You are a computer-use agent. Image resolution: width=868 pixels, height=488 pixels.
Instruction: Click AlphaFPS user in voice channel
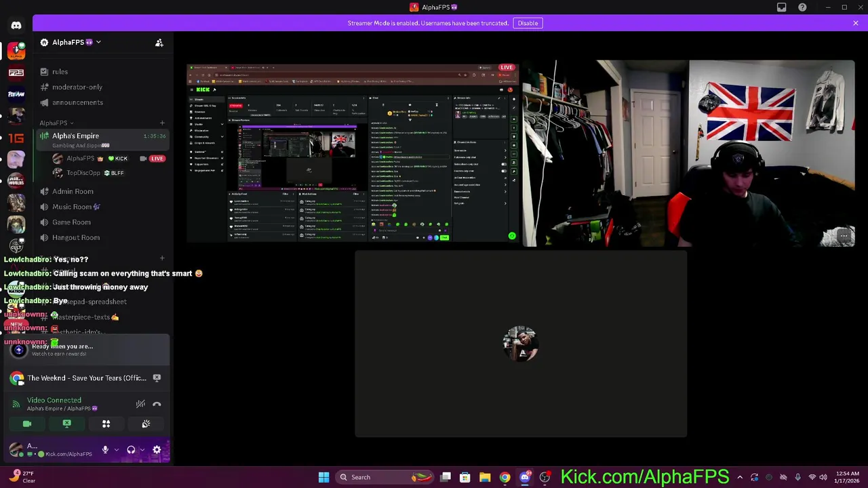click(x=80, y=159)
